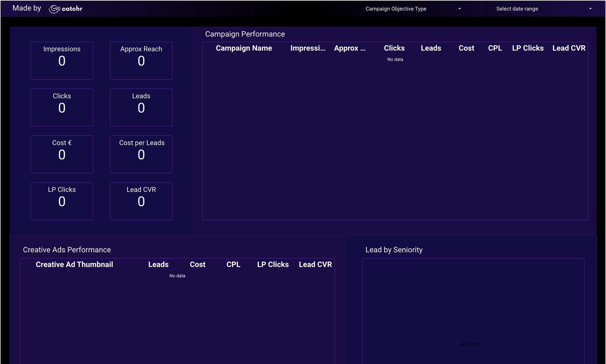
Task: Expand the date range dropdown arrow
Action: [x=590, y=9]
